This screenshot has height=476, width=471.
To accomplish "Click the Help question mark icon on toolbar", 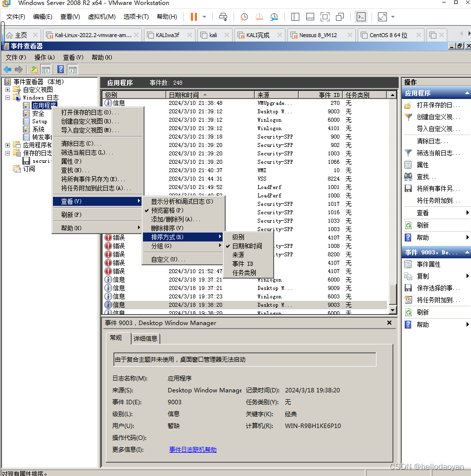I will (x=60, y=69).
